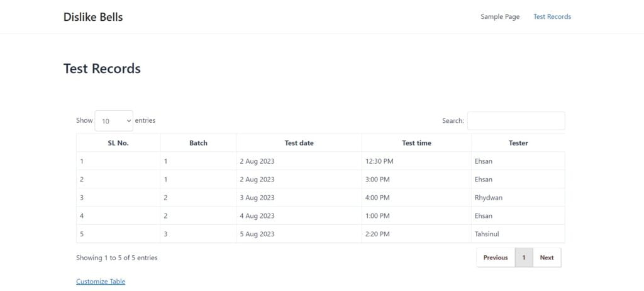The width and height of the screenshot is (644, 291).
Task: Sort by Test time column header
Action: click(416, 143)
